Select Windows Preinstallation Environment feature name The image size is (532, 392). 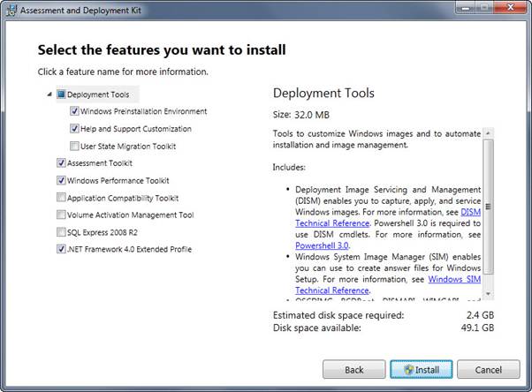pos(143,111)
